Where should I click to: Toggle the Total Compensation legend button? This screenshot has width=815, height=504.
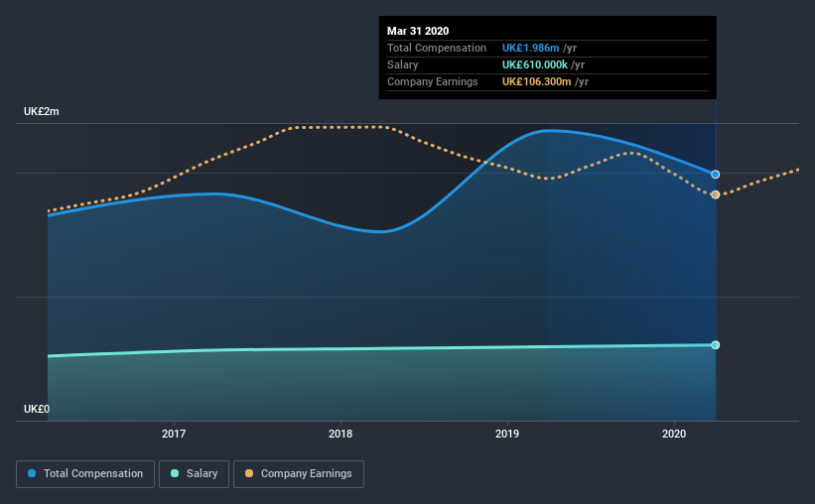point(85,474)
